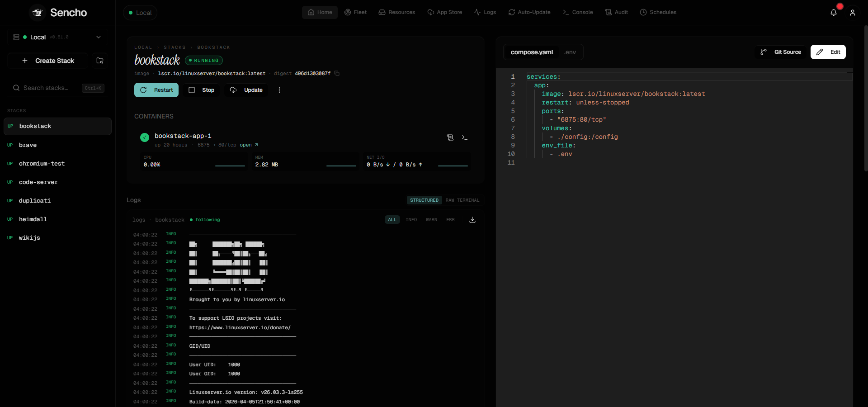Open the Home page
The height and width of the screenshot is (407, 868).
[320, 12]
